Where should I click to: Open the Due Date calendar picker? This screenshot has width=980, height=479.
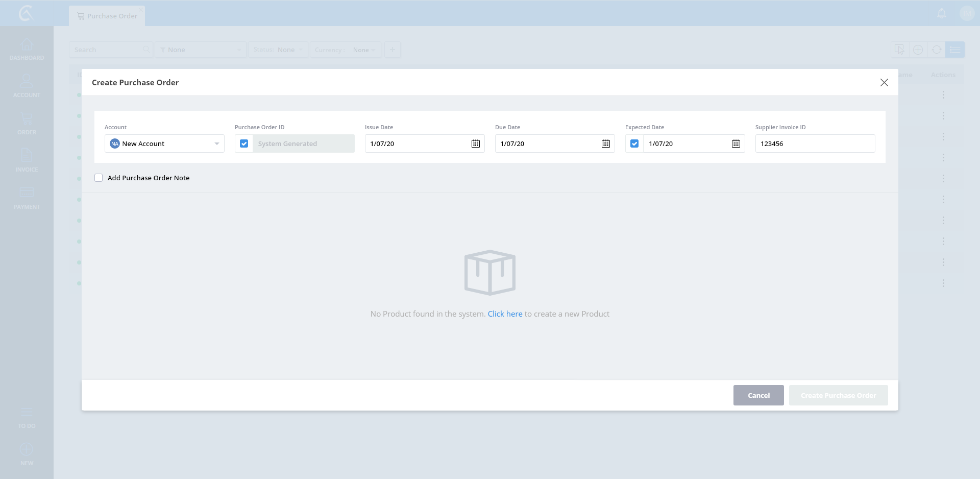(x=605, y=144)
